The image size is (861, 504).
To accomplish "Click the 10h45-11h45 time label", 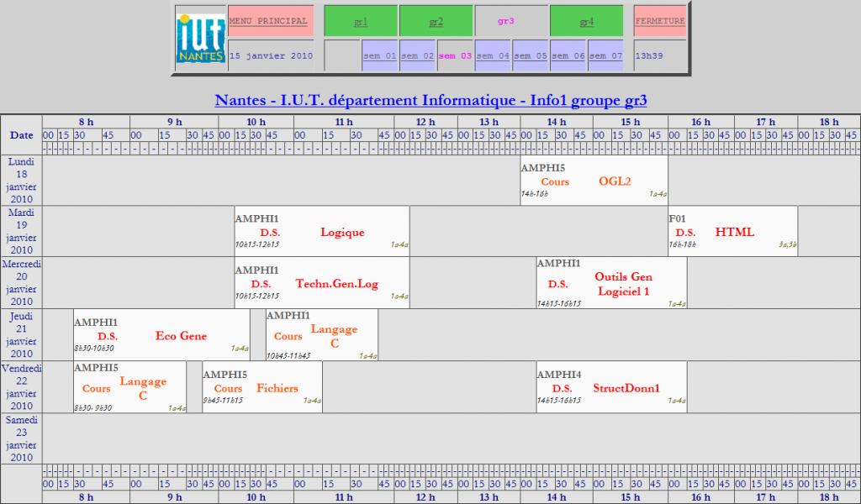I will 288,356.
